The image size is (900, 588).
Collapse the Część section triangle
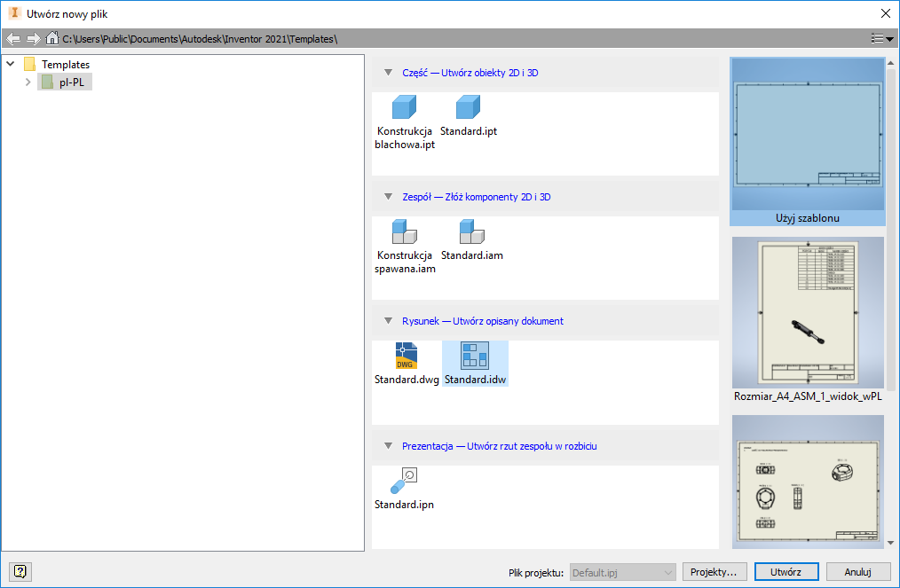388,73
